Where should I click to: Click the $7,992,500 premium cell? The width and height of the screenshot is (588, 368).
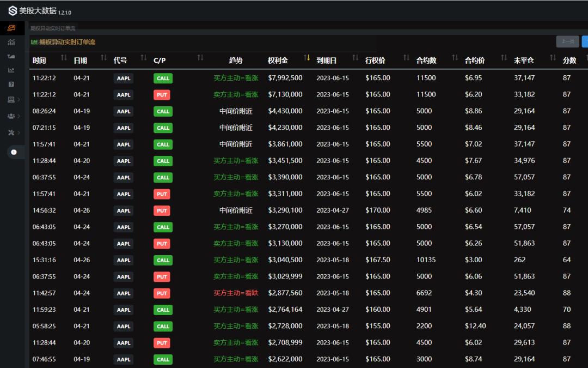pyautogui.click(x=285, y=78)
